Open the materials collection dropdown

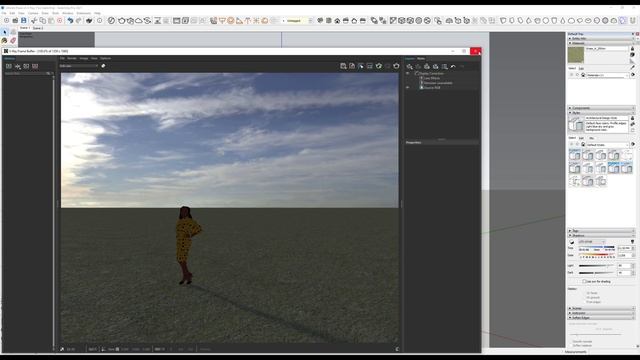[608, 75]
